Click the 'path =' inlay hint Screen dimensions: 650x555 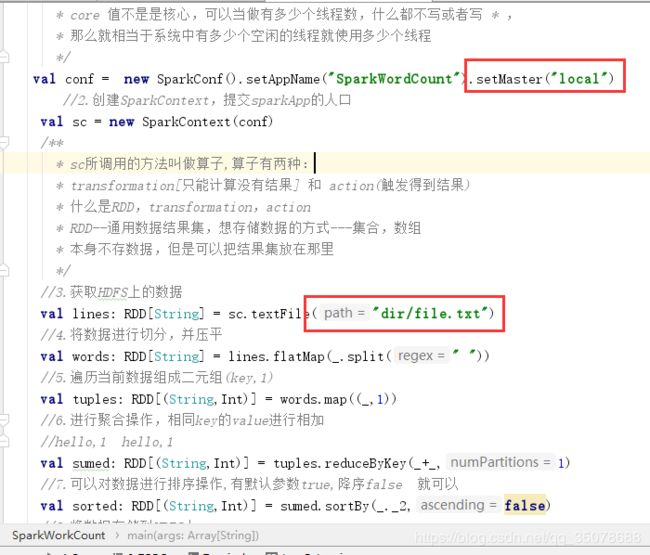click(344, 313)
